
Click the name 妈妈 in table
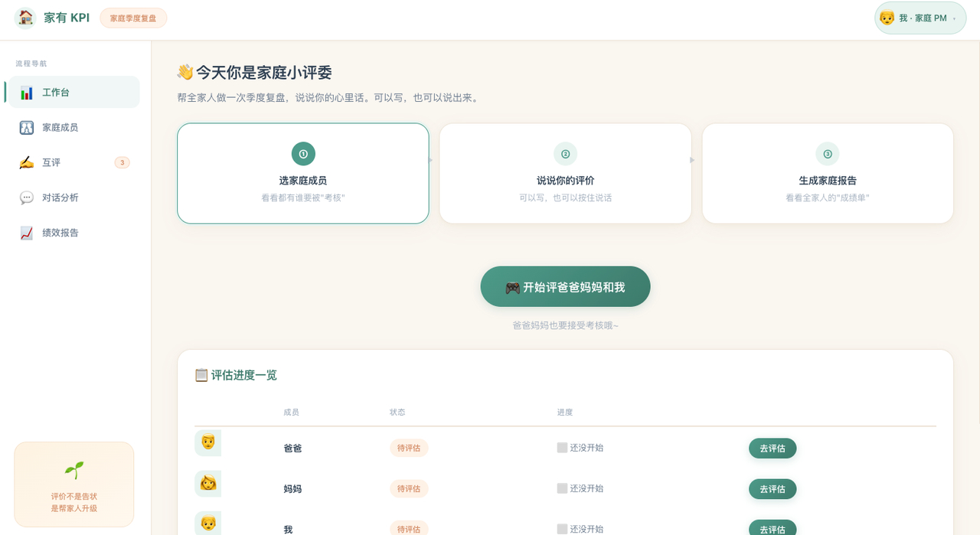tap(292, 489)
